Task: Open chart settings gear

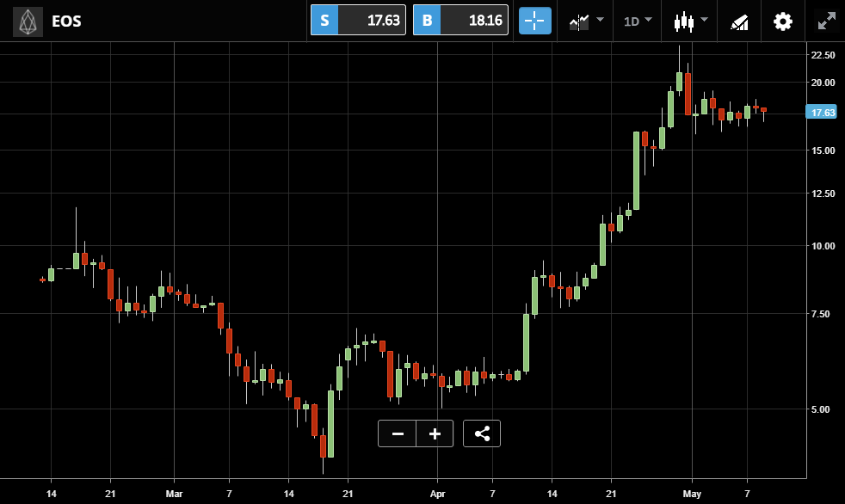Action: (782, 22)
